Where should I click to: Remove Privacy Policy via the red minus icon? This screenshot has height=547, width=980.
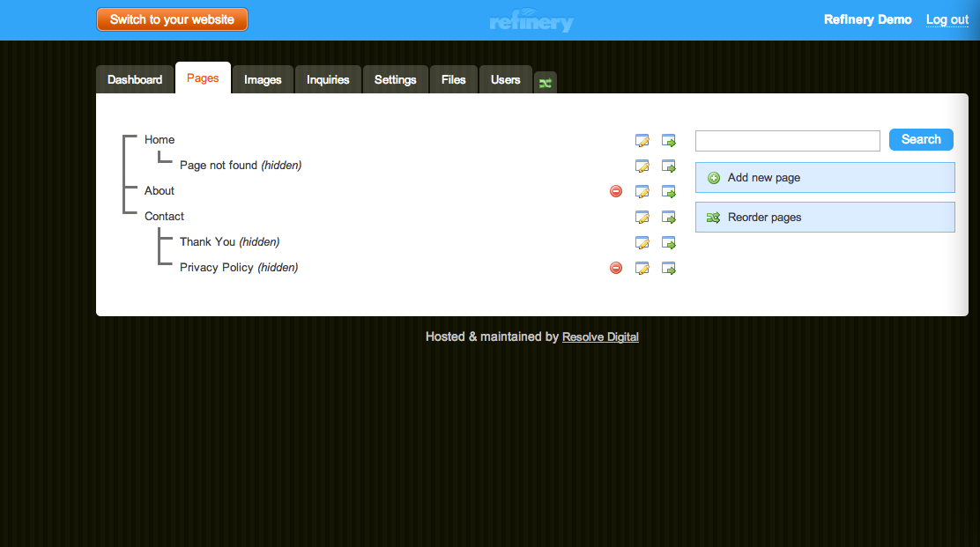(615, 268)
